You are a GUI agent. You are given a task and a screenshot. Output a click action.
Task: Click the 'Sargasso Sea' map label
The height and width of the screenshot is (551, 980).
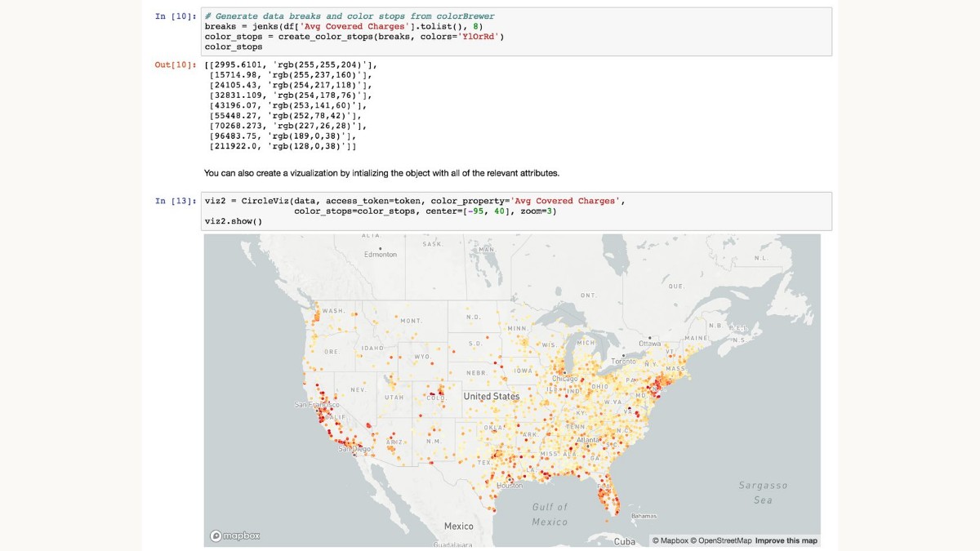pyautogui.click(x=763, y=492)
